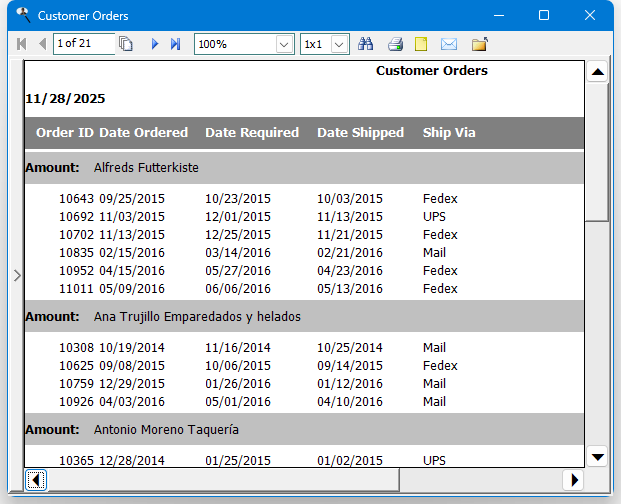Click the Alfreds Futterkiste group header

[146, 167]
